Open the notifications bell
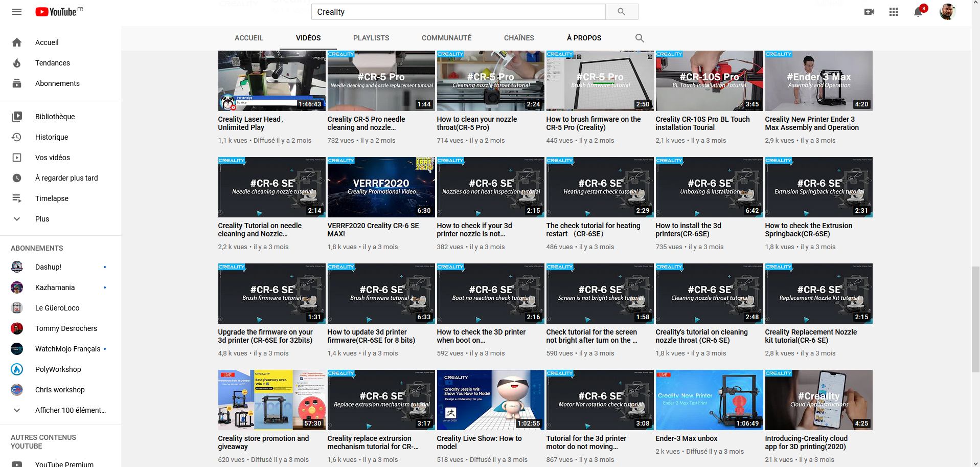The image size is (980, 467). (x=919, y=12)
